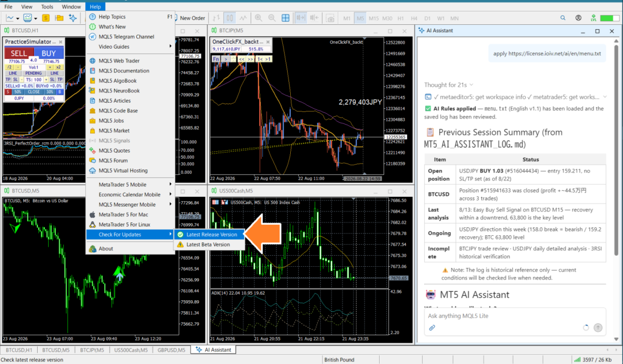This screenshot has width=623, height=364.
Task: Open the Check For Updates submenu item
Action: (x=130, y=235)
